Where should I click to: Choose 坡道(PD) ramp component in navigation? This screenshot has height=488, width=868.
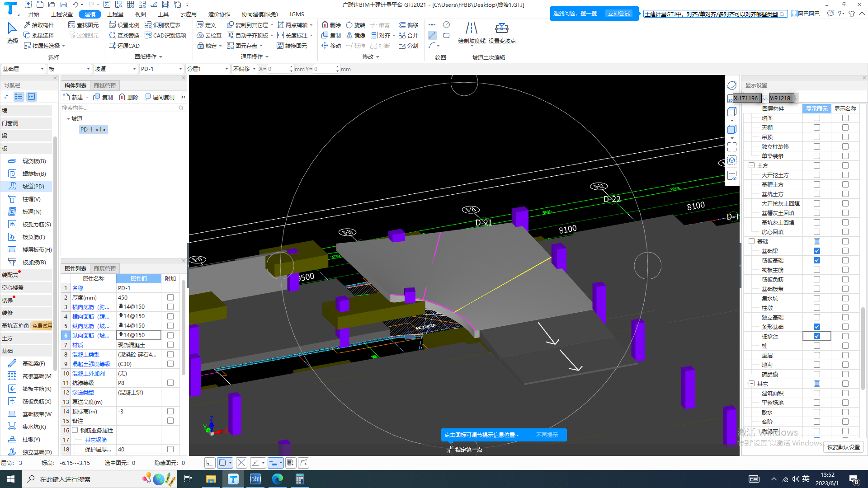tap(27, 186)
